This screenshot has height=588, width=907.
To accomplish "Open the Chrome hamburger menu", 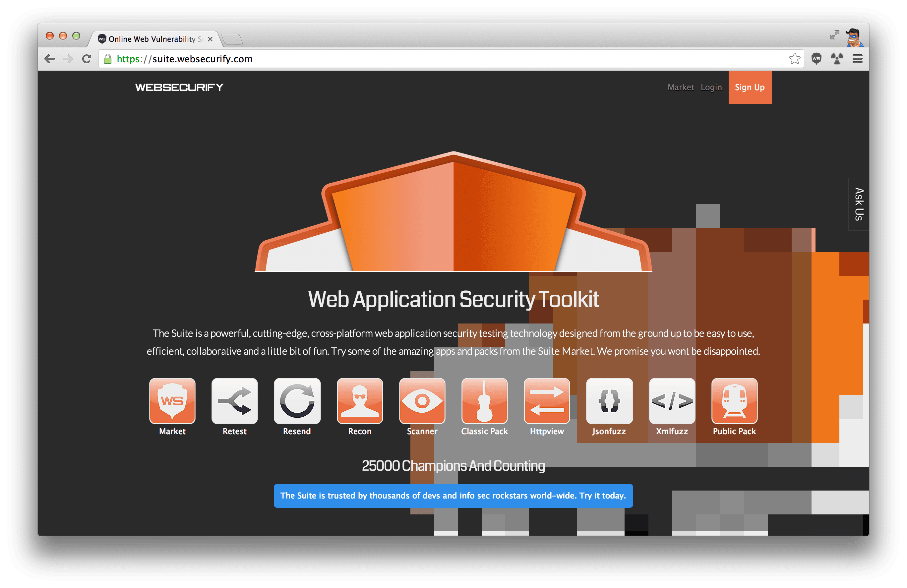I will 858,59.
